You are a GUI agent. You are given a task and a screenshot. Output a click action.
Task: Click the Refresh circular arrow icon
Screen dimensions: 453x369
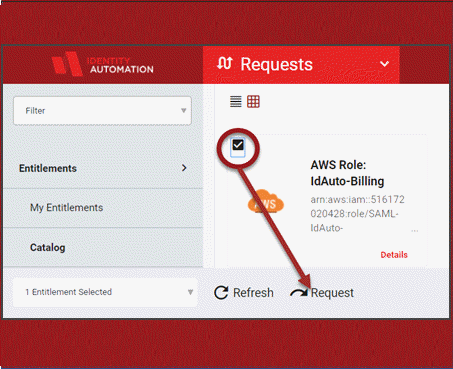(221, 293)
